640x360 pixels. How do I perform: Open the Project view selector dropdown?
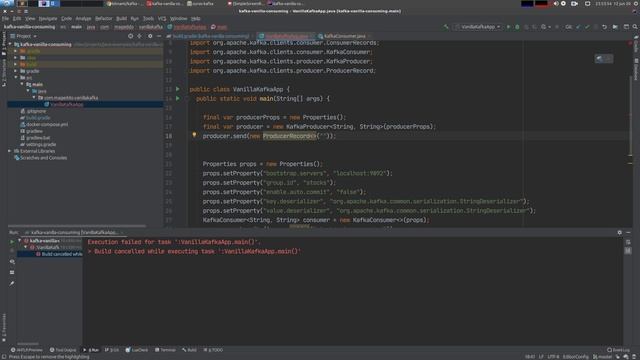click(x=24, y=36)
